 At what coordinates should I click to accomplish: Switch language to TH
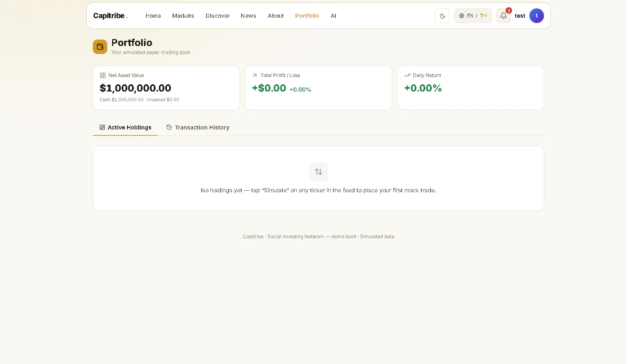483,16
